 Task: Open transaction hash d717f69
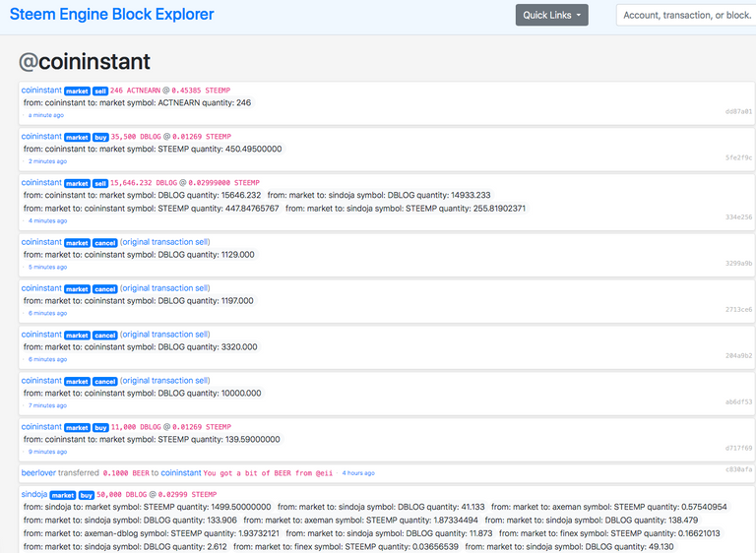tap(738, 449)
